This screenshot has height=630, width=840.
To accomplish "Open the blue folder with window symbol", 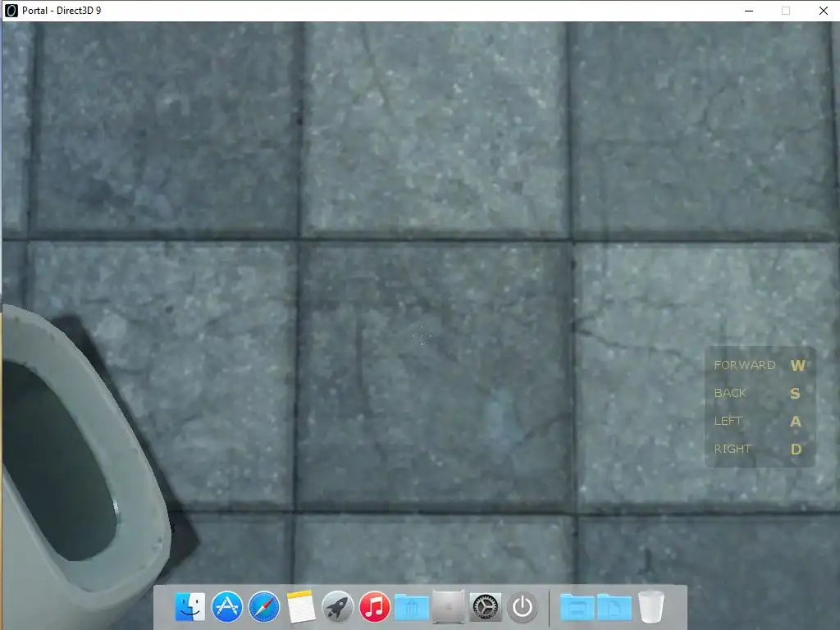I will coord(577,608).
